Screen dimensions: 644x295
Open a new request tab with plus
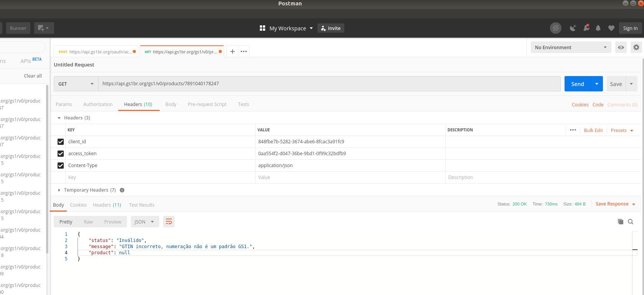coord(232,51)
